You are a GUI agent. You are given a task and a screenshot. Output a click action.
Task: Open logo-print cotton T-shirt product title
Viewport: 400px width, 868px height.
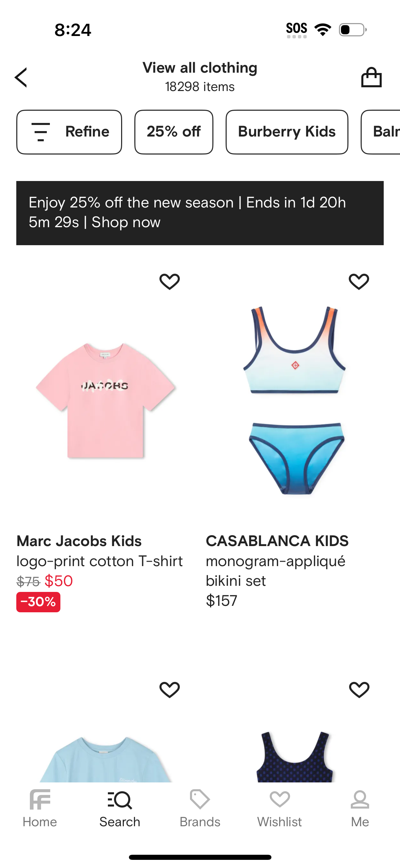pyautogui.click(x=99, y=561)
